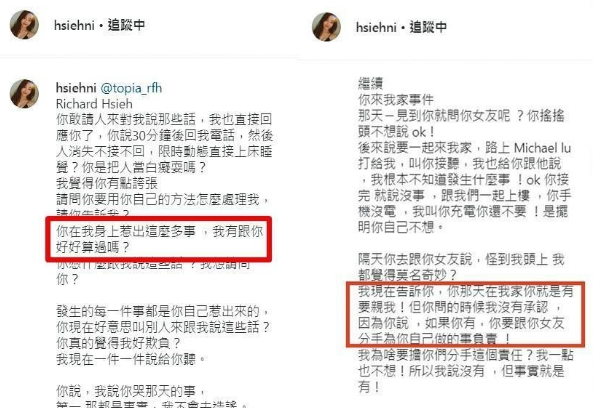Viewport: 593px width, 408px height.
Task: Open the profile avatar in the left post header
Action: coord(24,25)
